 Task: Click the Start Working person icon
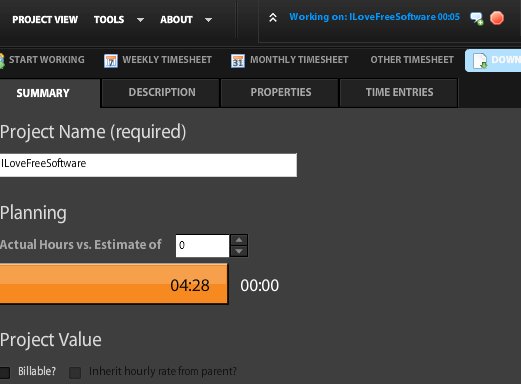2,61
